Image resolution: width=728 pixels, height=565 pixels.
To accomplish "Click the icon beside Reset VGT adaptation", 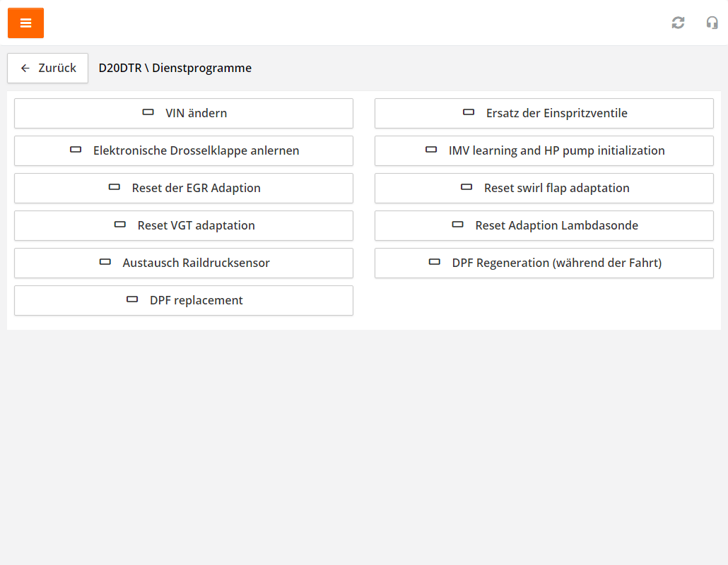I will 120,225.
